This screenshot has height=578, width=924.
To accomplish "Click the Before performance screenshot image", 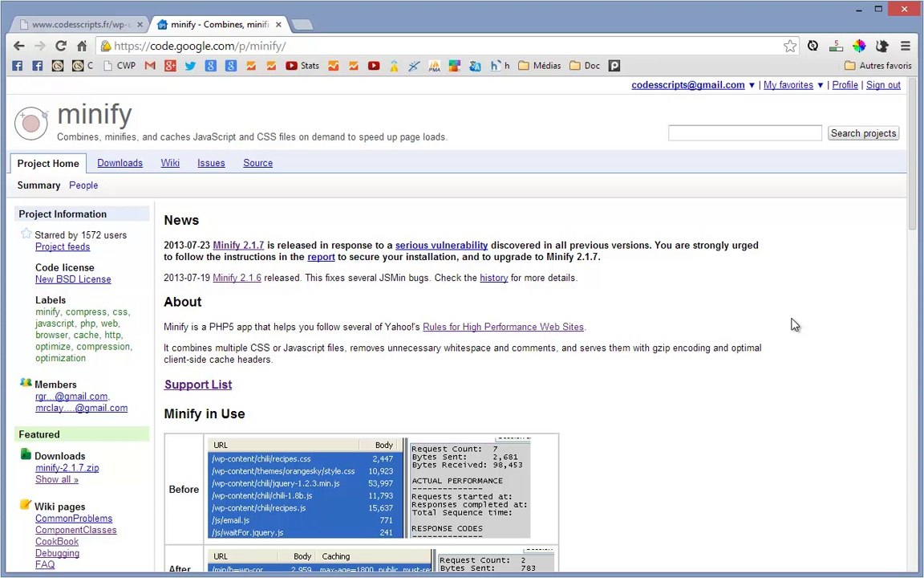I will tap(369, 488).
